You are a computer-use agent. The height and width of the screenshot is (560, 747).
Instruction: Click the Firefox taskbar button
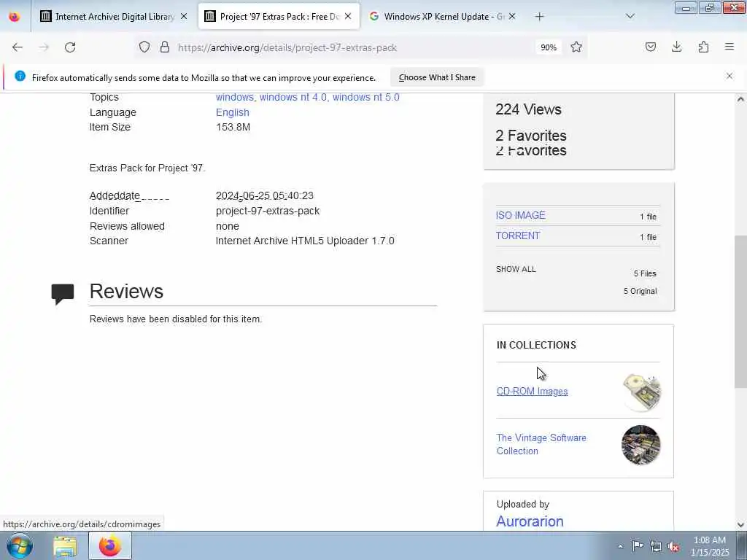coord(110,545)
